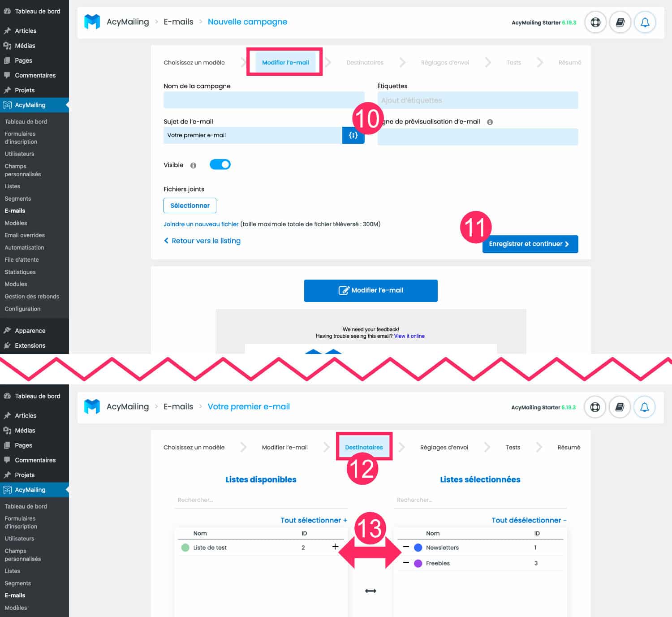
Task: Click Tout désélectionner - link
Action: 529,520
